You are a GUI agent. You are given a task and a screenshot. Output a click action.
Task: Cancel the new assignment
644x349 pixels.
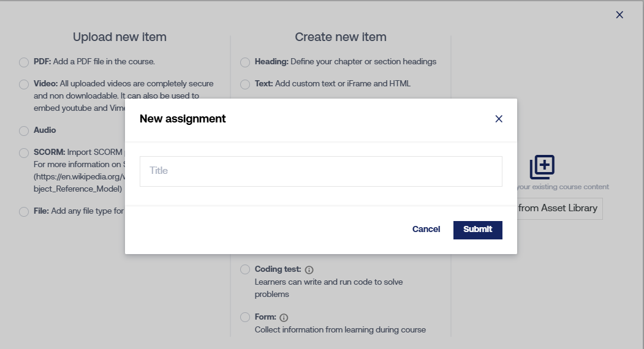[426, 229]
